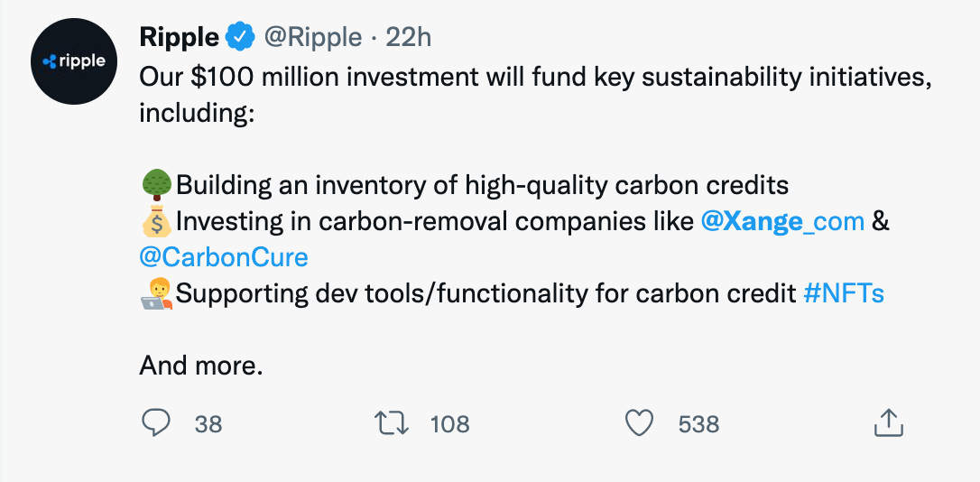Like the tweet with heart icon
980x482 pixels.
[639, 422]
